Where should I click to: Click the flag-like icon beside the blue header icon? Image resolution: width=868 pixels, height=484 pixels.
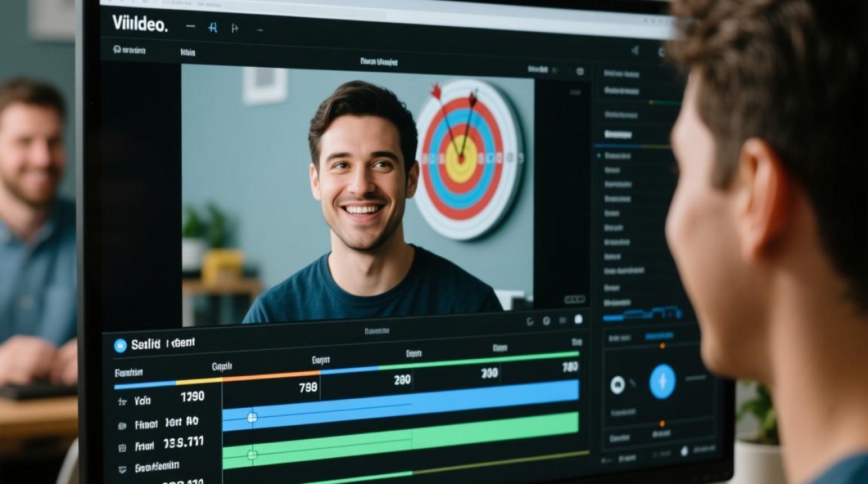pos(235,28)
